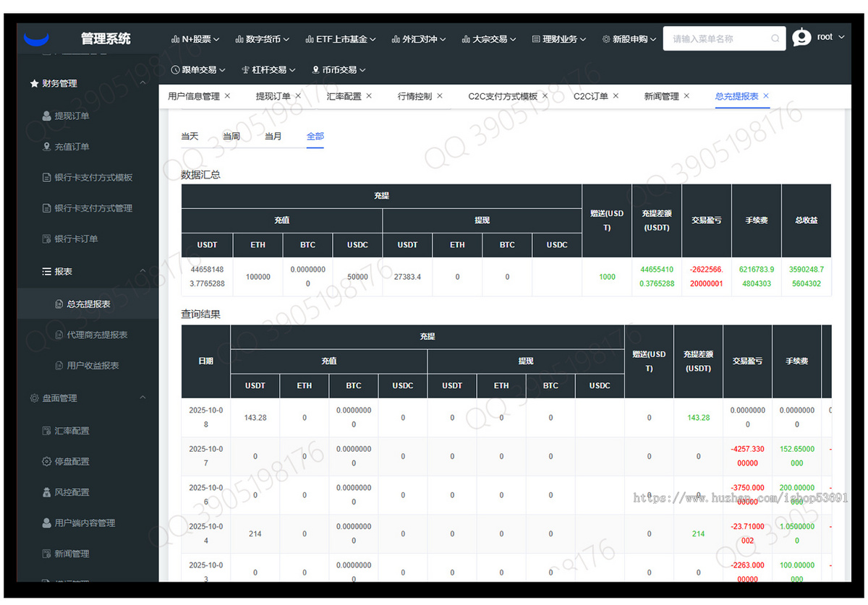This screenshot has height=605, width=868.
Task: Switch to the 用户信息管理 tab
Action: point(194,96)
